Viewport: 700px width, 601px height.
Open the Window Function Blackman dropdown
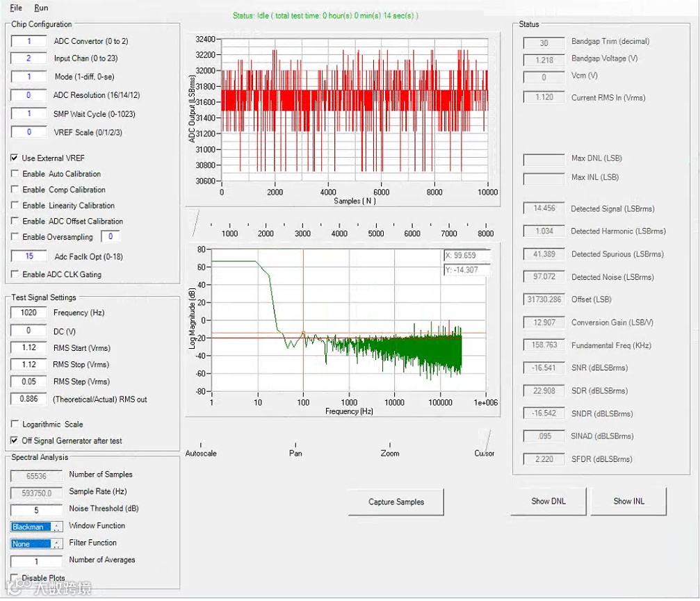36,527
